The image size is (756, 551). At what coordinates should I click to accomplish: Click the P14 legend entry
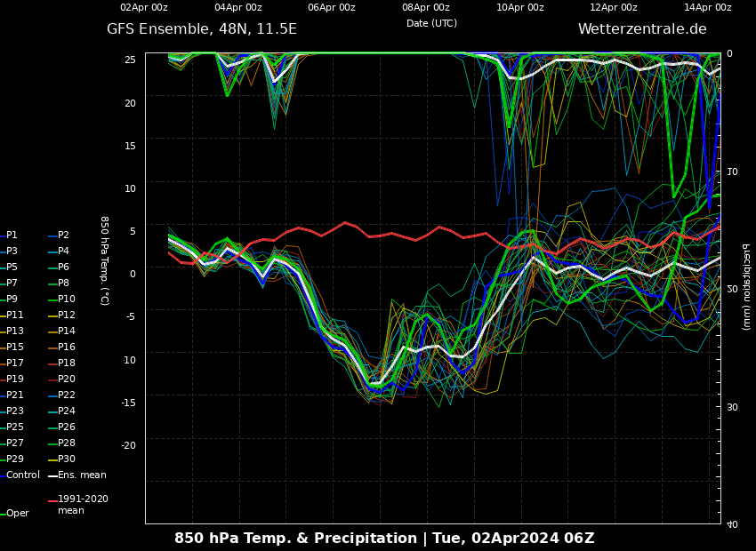click(x=66, y=331)
